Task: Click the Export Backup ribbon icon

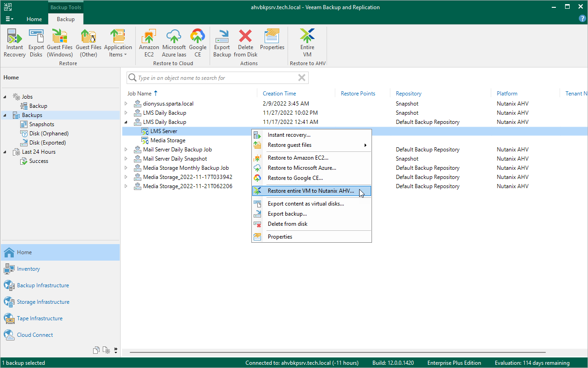Action: [222, 43]
